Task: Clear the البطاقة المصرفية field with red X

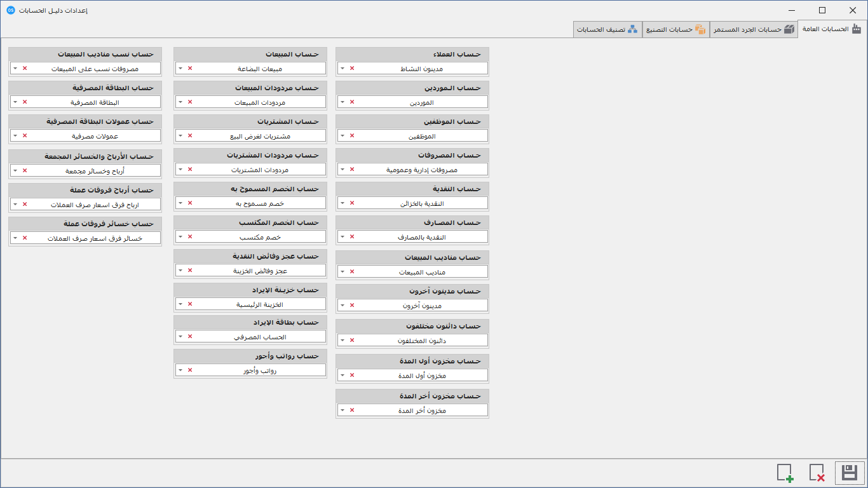Action: [x=25, y=102]
